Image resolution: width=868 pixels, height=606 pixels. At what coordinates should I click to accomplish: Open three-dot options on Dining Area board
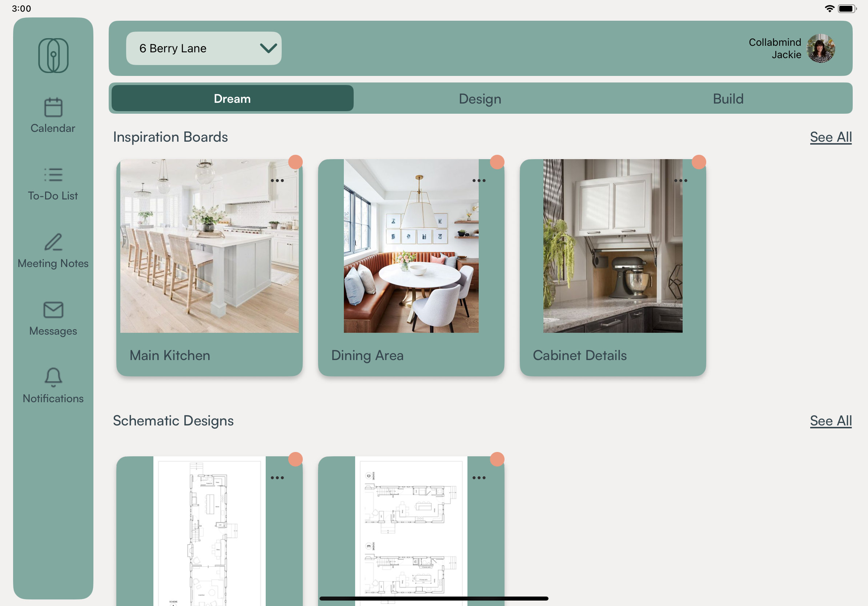pos(479,181)
